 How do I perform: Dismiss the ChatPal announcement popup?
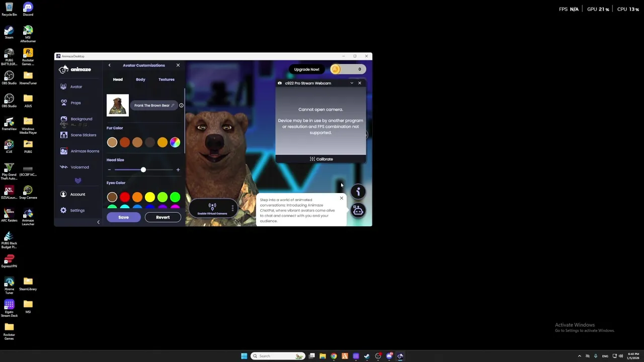click(341, 198)
